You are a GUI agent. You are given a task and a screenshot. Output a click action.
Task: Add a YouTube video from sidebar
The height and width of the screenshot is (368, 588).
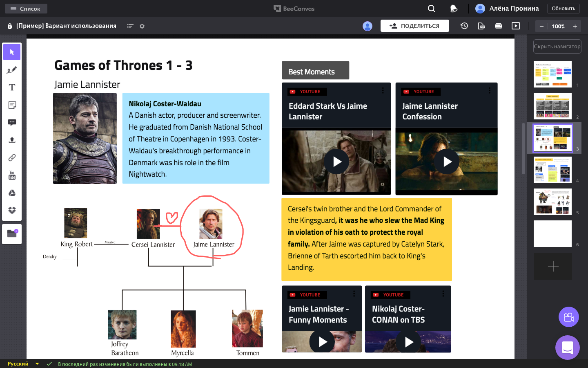12,175
